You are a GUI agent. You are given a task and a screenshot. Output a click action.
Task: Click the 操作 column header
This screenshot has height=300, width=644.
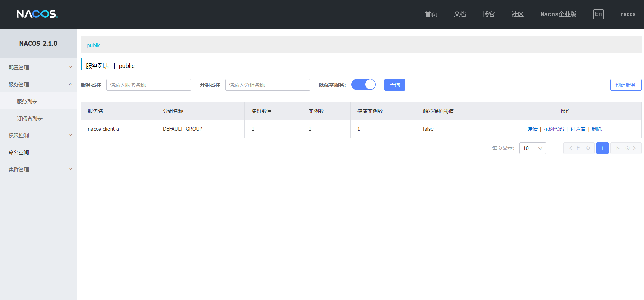566,111
